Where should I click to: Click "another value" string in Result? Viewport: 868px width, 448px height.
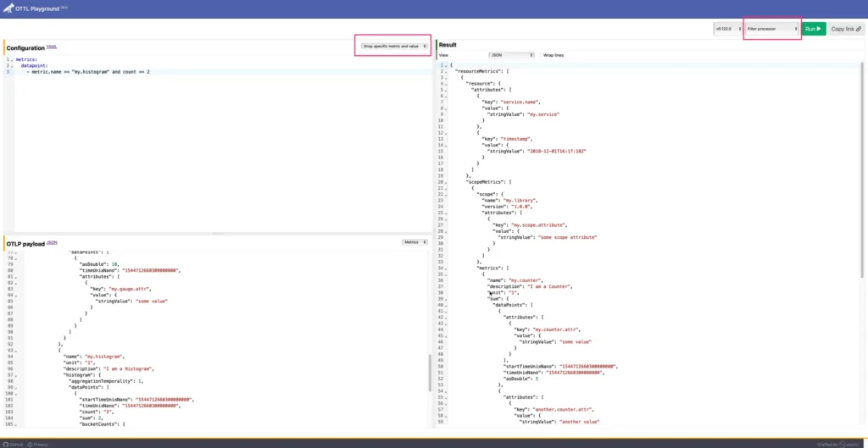(x=580, y=422)
